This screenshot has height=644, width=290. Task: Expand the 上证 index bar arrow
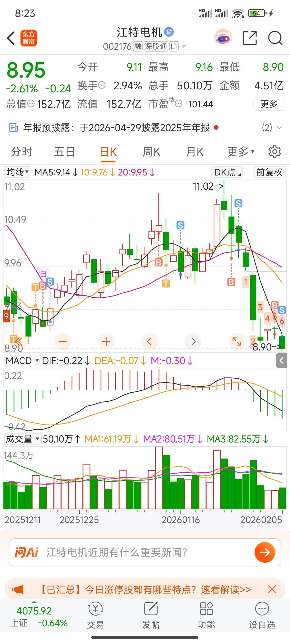pos(34,602)
